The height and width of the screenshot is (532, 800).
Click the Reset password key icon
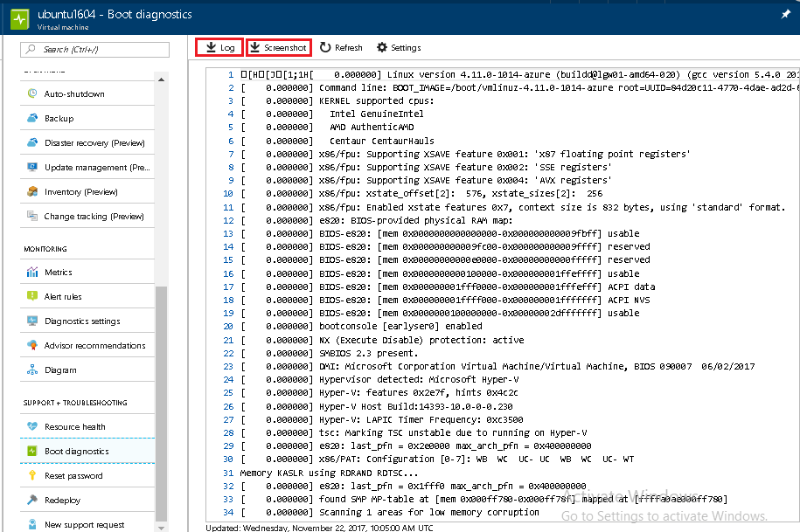pyautogui.click(x=32, y=475)
